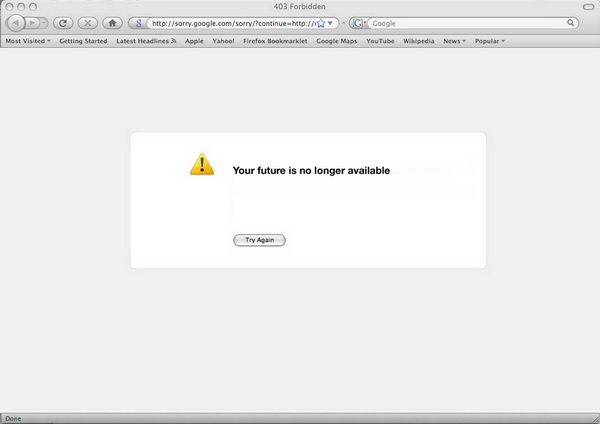Toggle toolbar with the pill button in title bar
This screenshot has width=600, height=424.
click(588, 7)
